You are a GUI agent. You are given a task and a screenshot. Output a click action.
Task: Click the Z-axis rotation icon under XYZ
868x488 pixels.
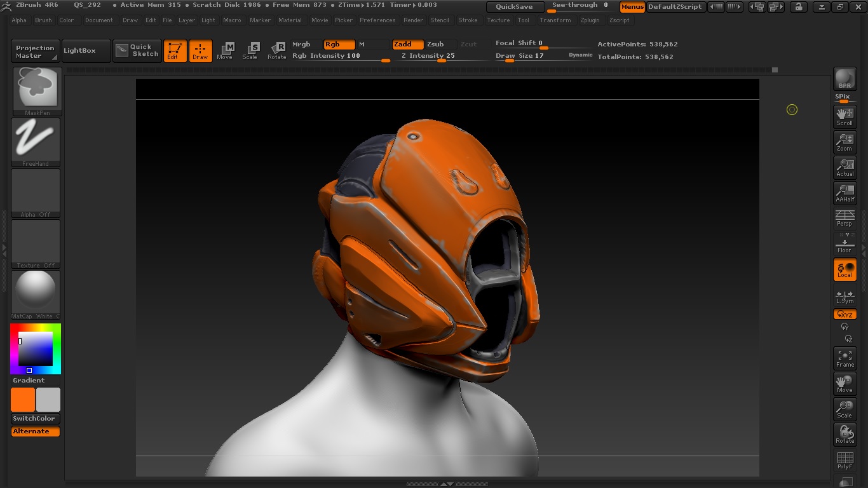click(x=848, y=339)
